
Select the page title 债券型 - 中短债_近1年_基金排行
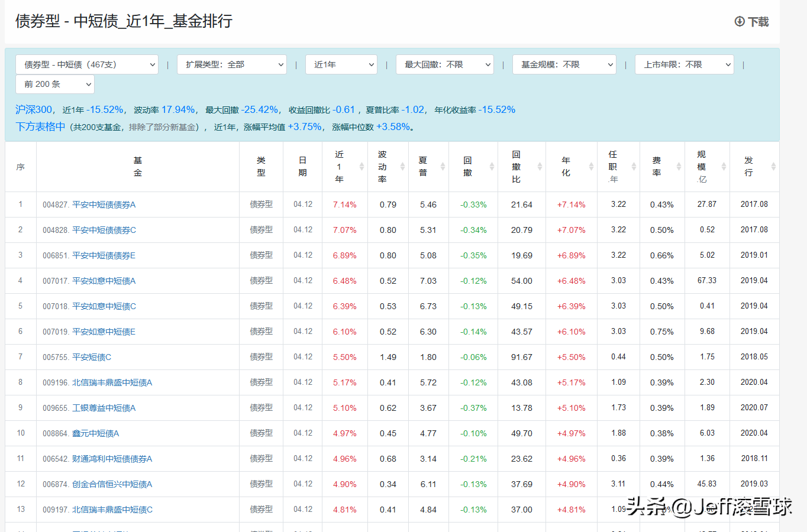tap(124, 21)
